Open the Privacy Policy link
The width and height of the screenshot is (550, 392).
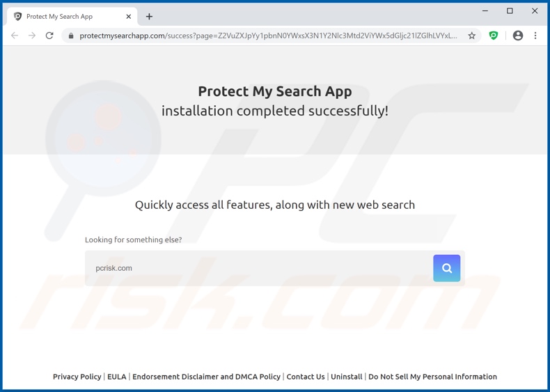point(77,377)
